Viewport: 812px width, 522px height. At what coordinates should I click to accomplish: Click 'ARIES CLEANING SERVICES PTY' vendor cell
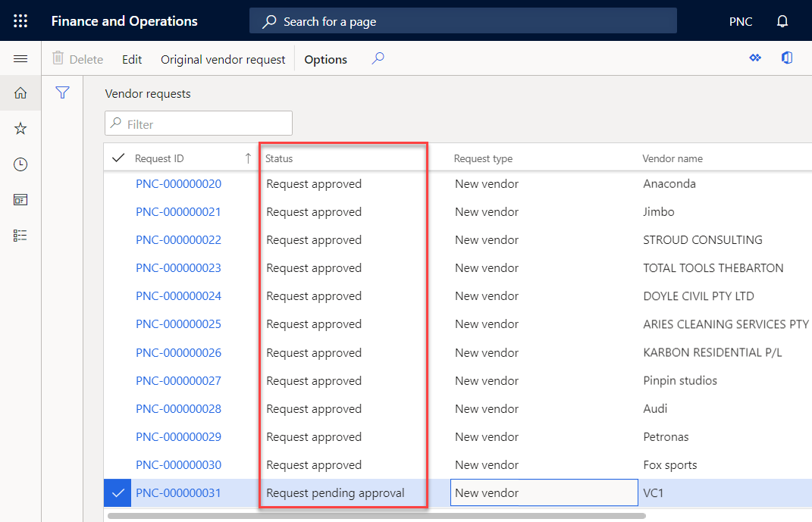pos(726,324)
